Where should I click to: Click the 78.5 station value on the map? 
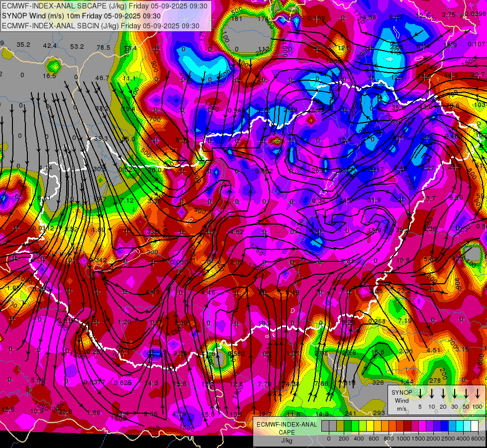click(103, 47)
